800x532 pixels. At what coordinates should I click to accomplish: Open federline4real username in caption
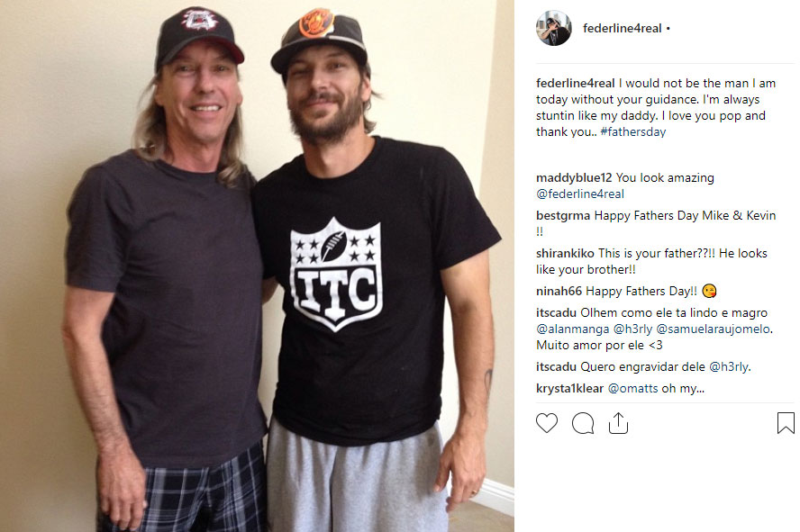[576, 83]
